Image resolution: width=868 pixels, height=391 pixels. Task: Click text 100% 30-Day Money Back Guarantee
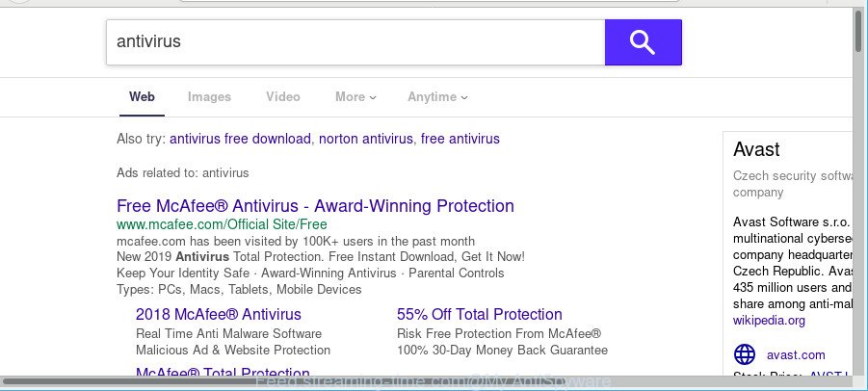[x=502, y=351]
